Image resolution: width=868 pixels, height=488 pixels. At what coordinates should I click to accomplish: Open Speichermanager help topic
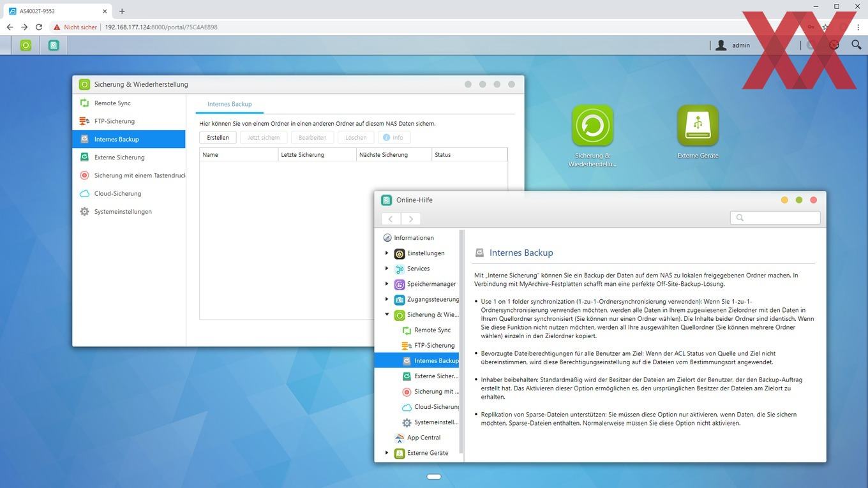(x=431, y=284)
